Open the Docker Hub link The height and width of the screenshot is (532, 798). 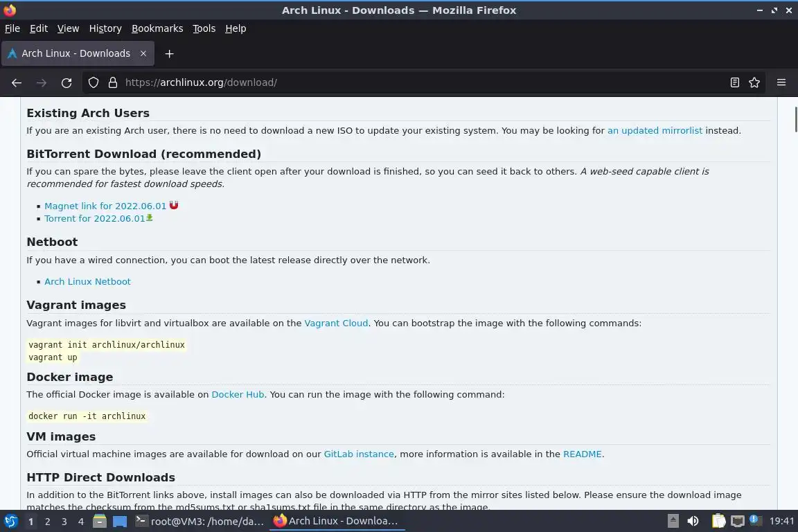click(x=238, y=395)
